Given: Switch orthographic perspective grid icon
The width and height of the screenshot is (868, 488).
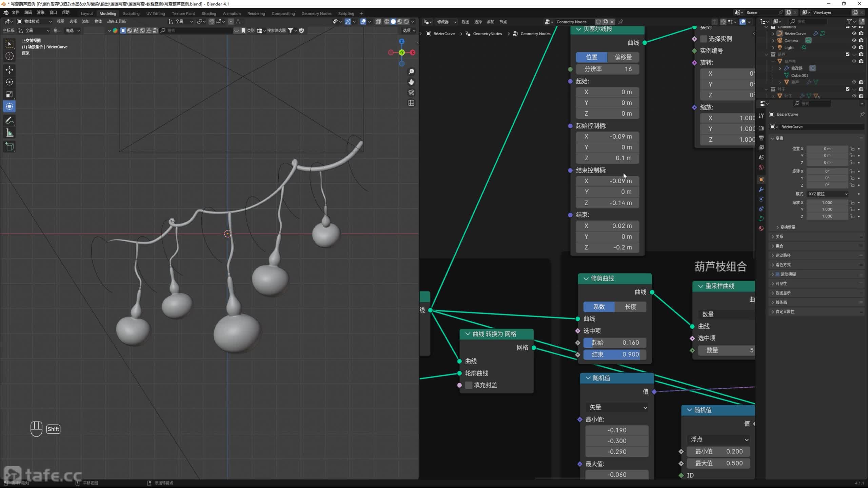Looking at the screenshot, I should click(411, 103).
